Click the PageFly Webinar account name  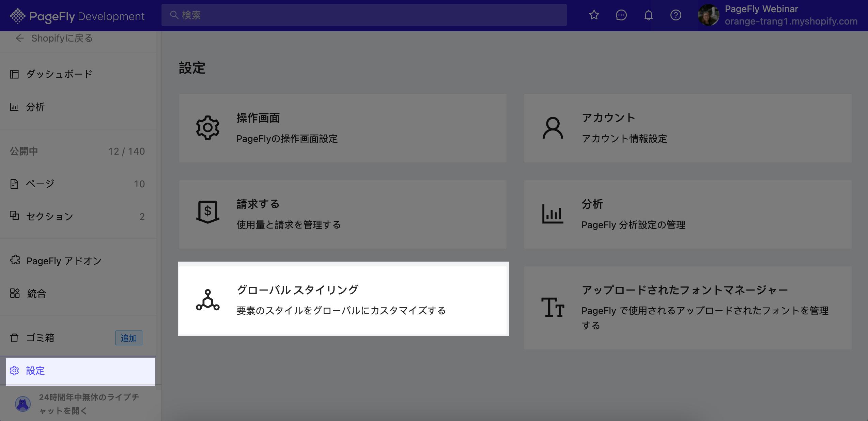click(x=761, y=9)
